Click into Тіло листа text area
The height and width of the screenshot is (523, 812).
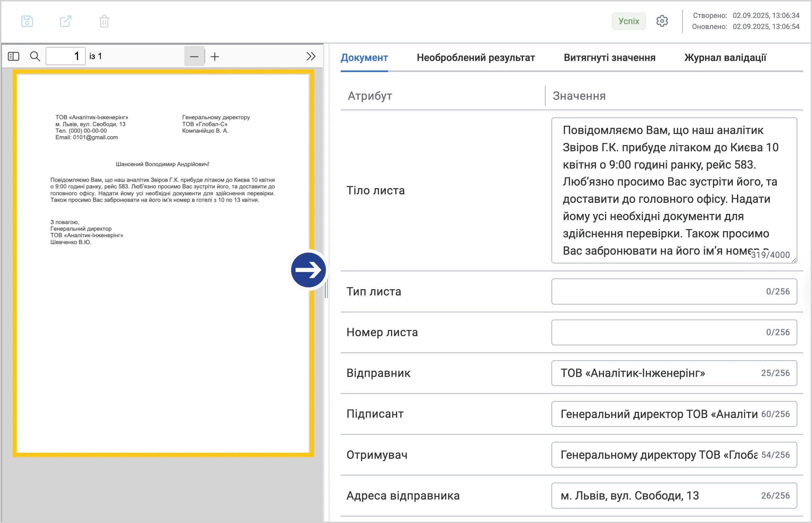pyautogui.click(x=674, y=190)
